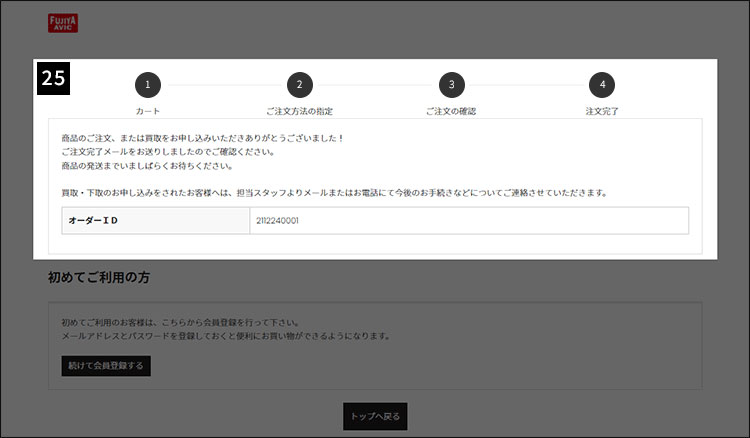Select the step 4 circle icon
The image size is (750, 438).
tap(601, 85)
